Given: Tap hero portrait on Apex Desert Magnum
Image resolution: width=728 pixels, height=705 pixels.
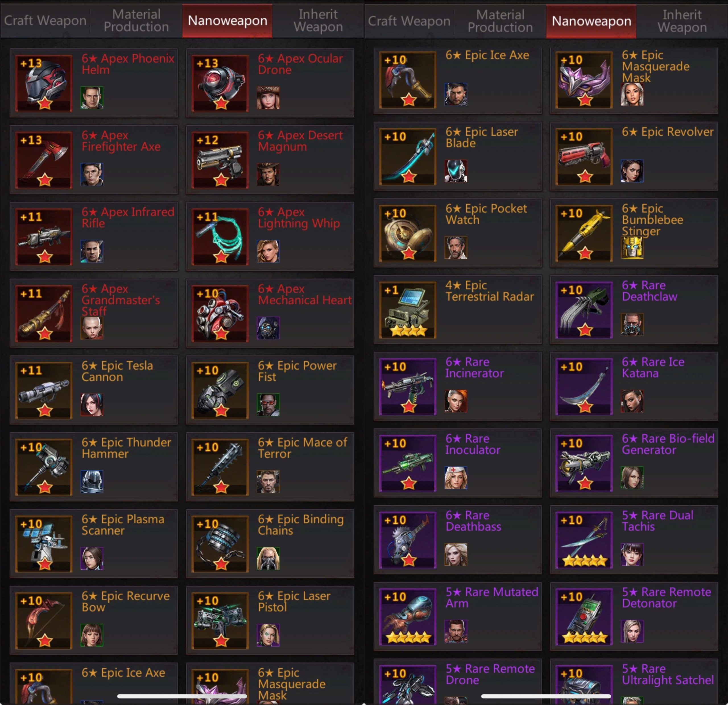Looking at the screenshot, I should click(x=268, y=174).
